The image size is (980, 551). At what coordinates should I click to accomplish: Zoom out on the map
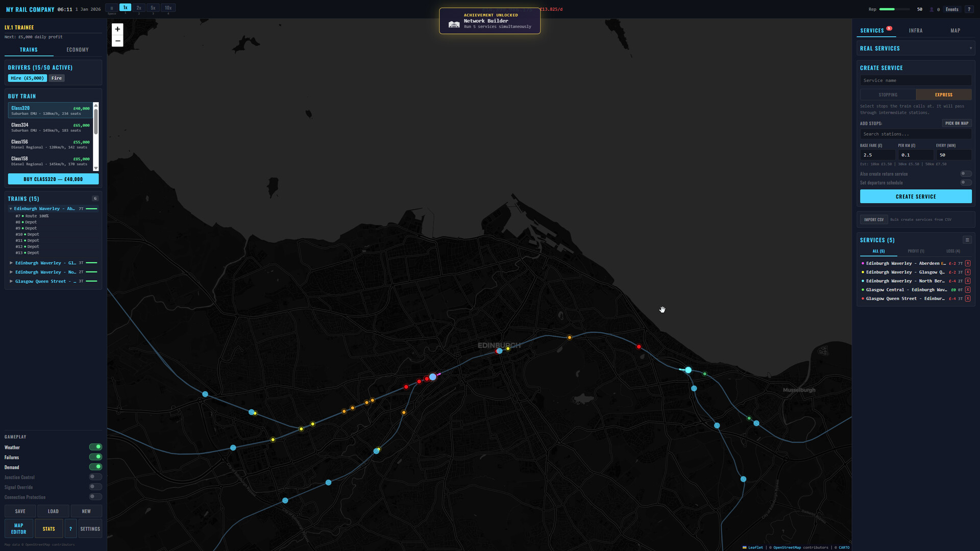click(x=117, y=41)
